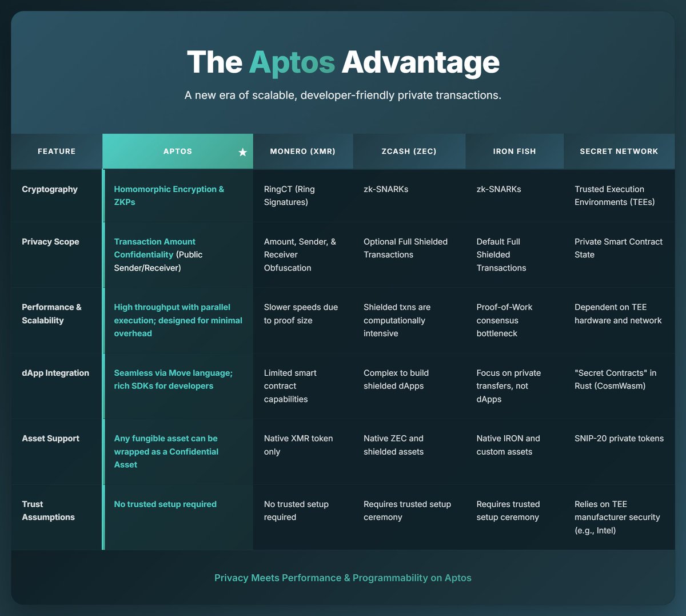
Task: Click the 'Requires trusted setup ceremony' Zcash cell
Action: (407, 511)
